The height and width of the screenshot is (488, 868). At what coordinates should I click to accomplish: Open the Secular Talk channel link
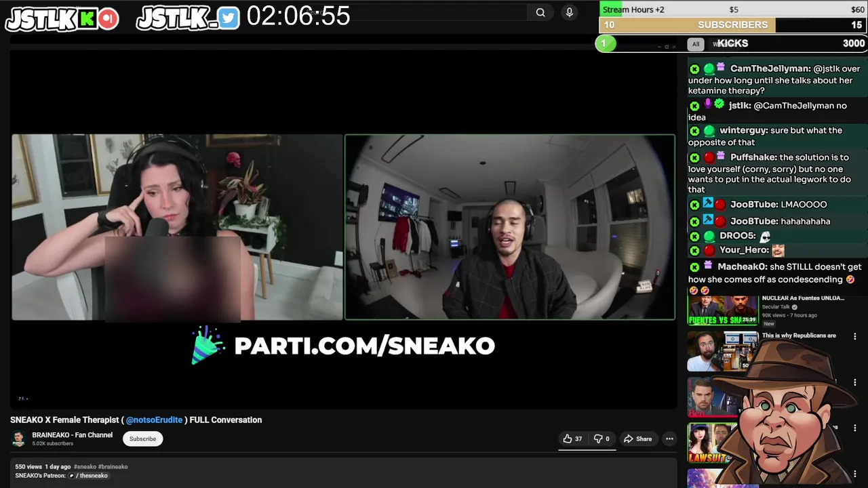coord(776,306)
